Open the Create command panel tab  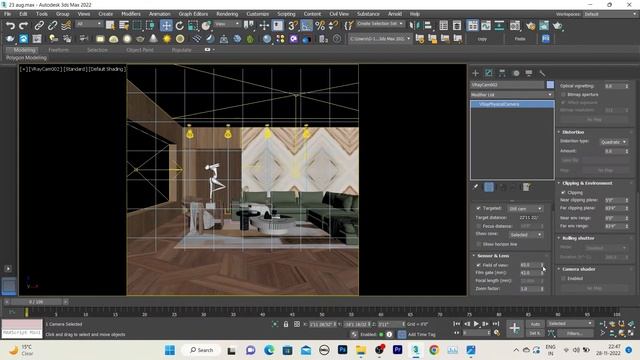click(x=476, y=73)
